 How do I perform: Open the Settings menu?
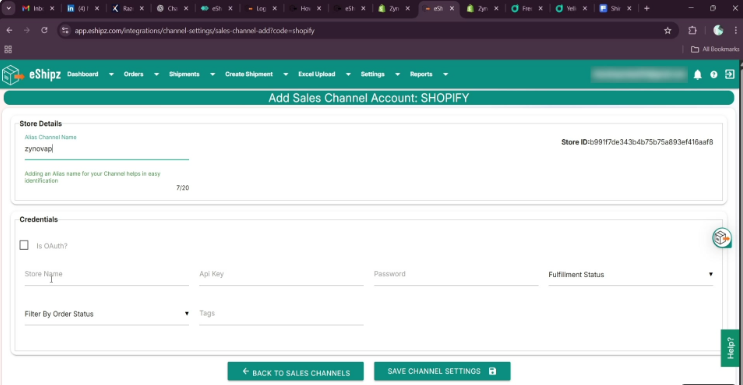(372, 74)
